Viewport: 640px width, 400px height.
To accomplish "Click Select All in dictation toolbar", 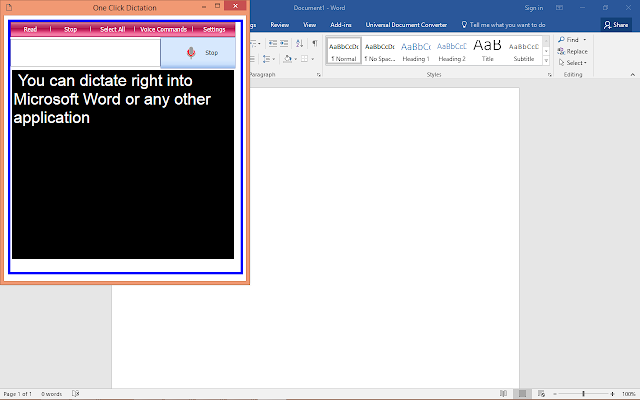I will [112, 29].
